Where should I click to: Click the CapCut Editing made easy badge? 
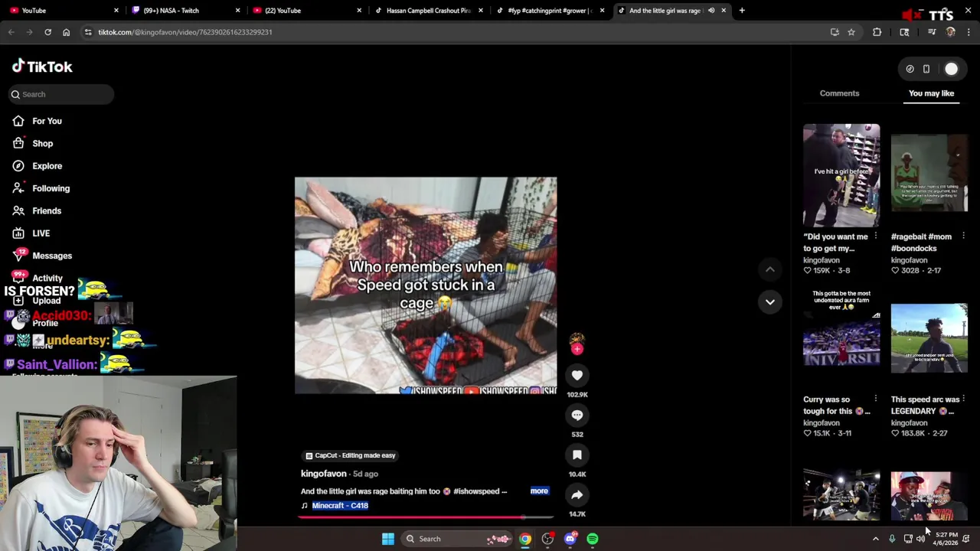tap(351, 455)
